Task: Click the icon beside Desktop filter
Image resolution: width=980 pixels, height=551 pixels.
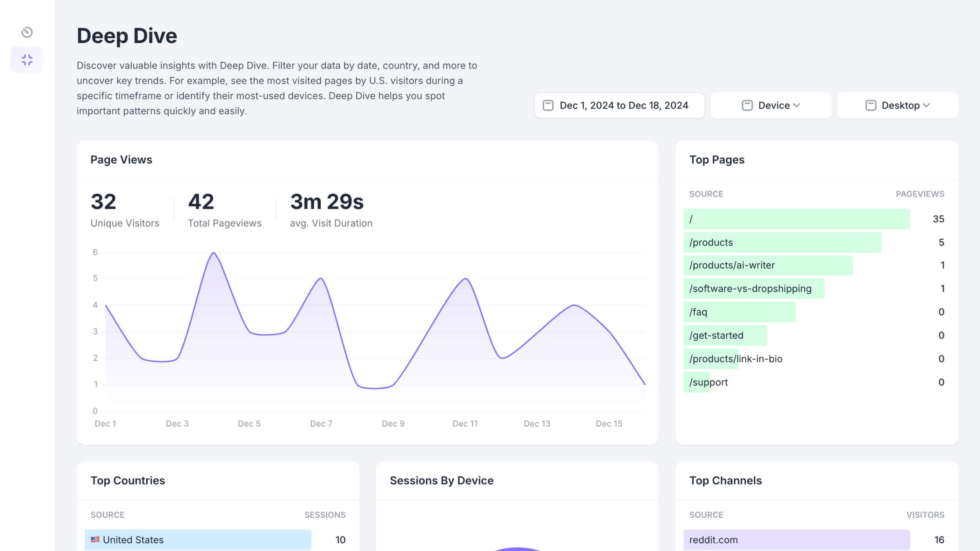Action: [x=871, y=105]
